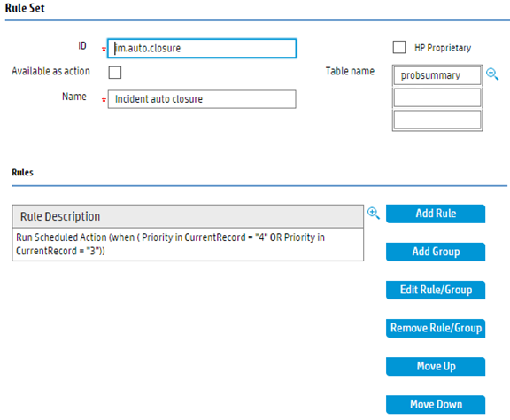This screenshot has width=510, height=420.
Task: Click the Rule Set title heading
Action: [25, 8]
